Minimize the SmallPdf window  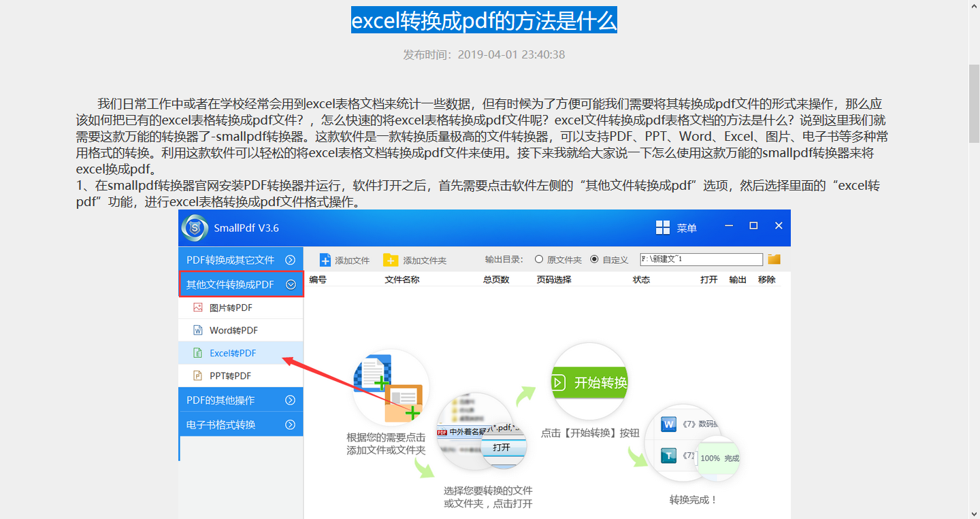click(x=729, y=226)
